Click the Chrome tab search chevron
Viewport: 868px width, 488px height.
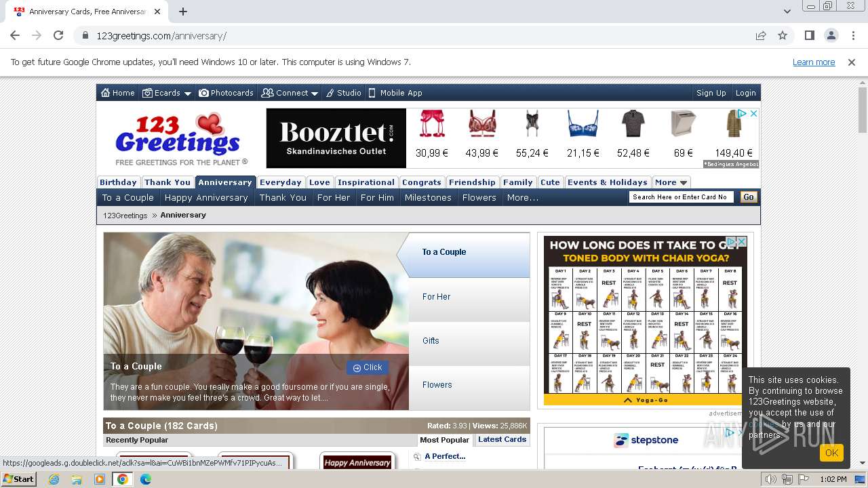pos(787,12)
